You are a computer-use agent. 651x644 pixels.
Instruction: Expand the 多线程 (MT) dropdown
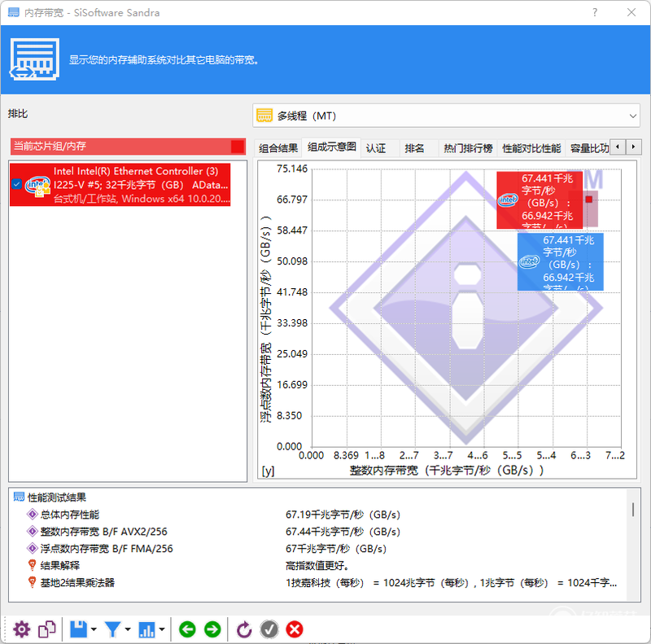point(446,116)
